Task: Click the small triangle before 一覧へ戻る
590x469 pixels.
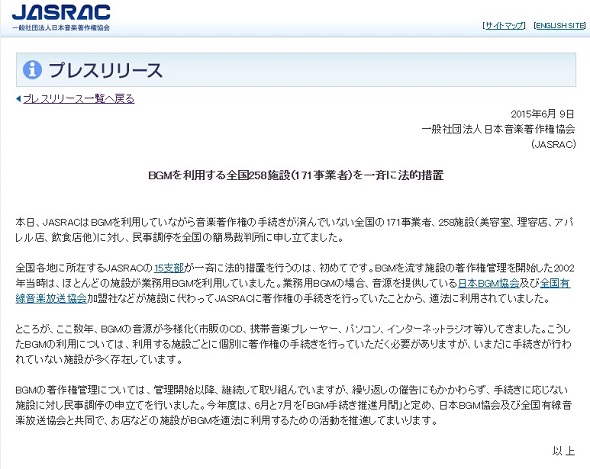Action: coord(18,99)
